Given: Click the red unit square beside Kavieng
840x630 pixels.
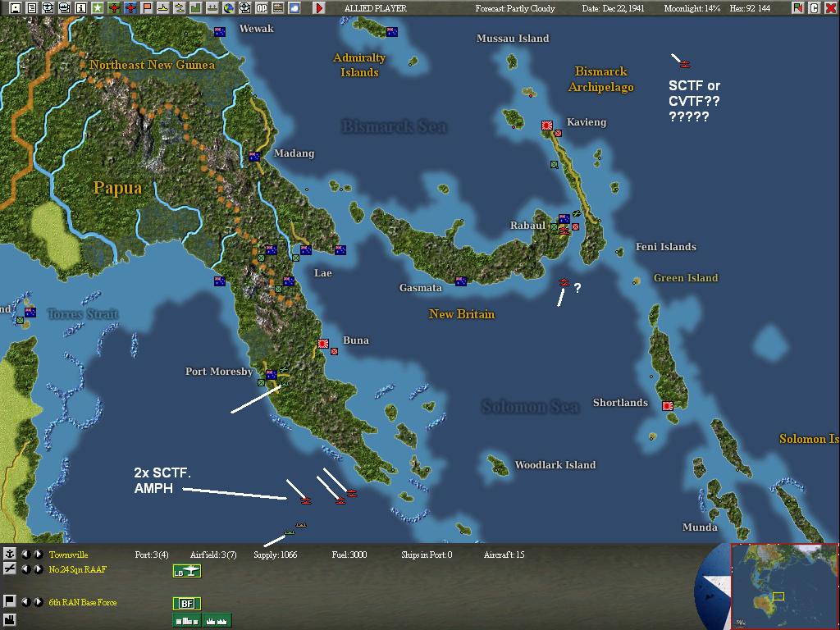Looking at the screenshot, I should pos(558,133).
